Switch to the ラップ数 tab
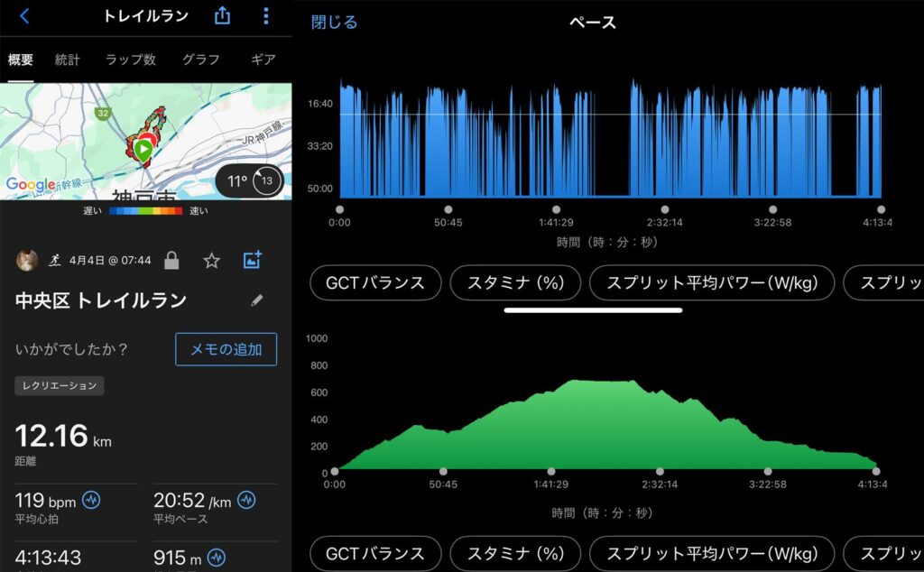Image resolution: width=924 pixels, height=572 pixels. [x=131, y=60]
